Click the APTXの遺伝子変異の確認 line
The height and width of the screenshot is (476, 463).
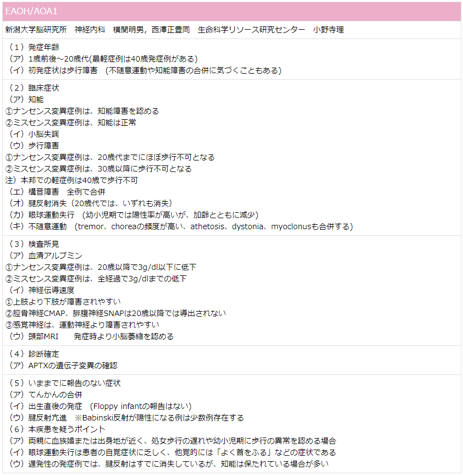pyautogui.click(x=63, y=366)
